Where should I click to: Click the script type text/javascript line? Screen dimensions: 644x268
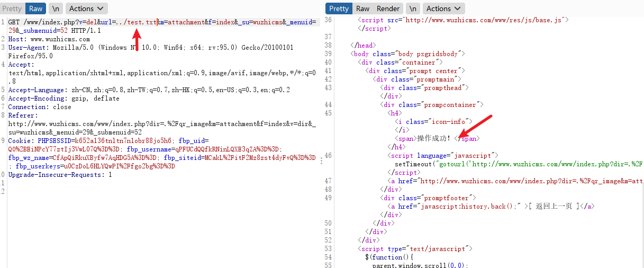(x=415, y=249)
